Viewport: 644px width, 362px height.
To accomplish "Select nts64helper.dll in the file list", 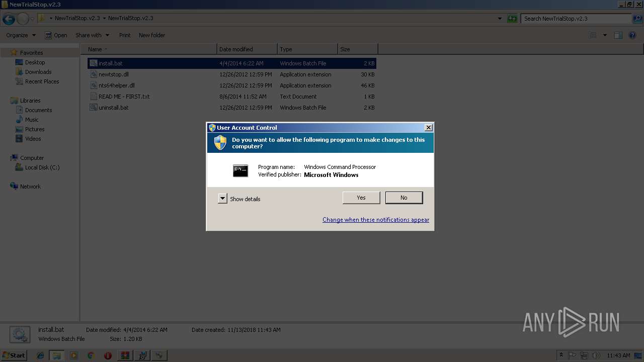I will [231, 85].
